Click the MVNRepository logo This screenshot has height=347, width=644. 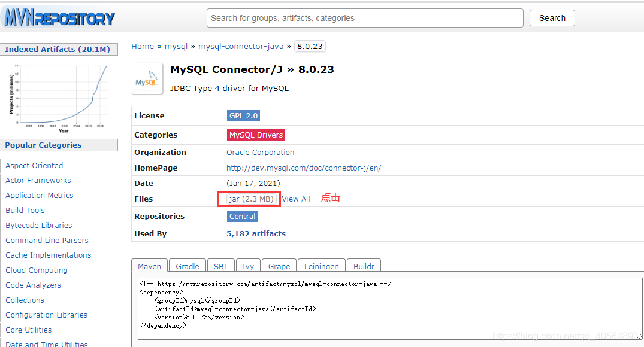point(60,17)
